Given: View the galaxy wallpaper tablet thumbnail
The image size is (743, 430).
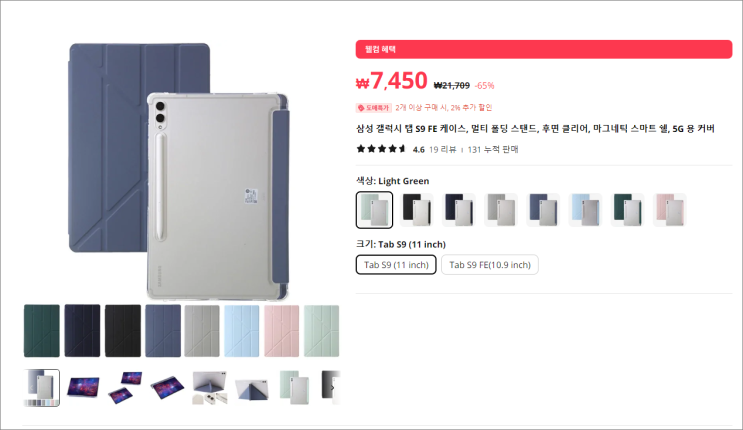Looking at the screenshot, I should coord(83,388).
